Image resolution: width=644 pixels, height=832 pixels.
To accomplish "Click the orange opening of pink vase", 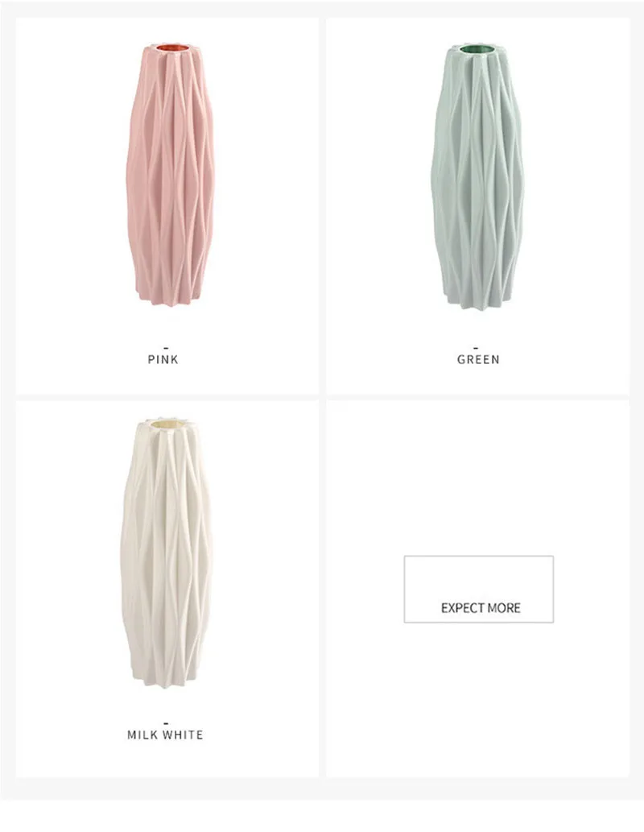I will click(172, 48).
